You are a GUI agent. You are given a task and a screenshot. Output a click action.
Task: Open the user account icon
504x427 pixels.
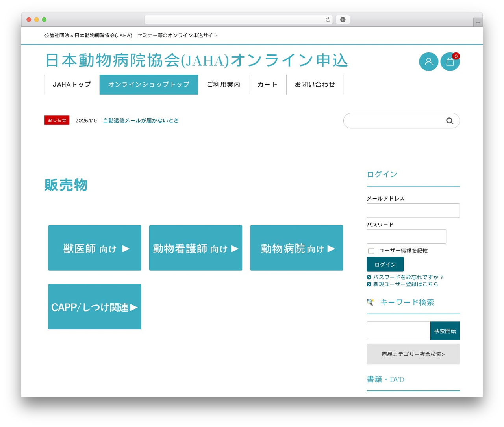click(x=428, y=61)
